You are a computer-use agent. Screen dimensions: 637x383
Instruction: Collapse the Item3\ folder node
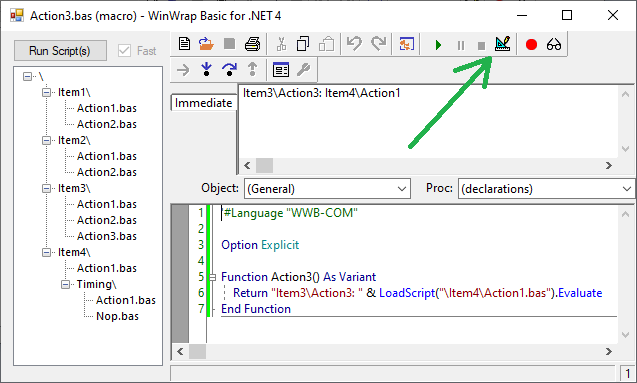[x=46, y=188]
